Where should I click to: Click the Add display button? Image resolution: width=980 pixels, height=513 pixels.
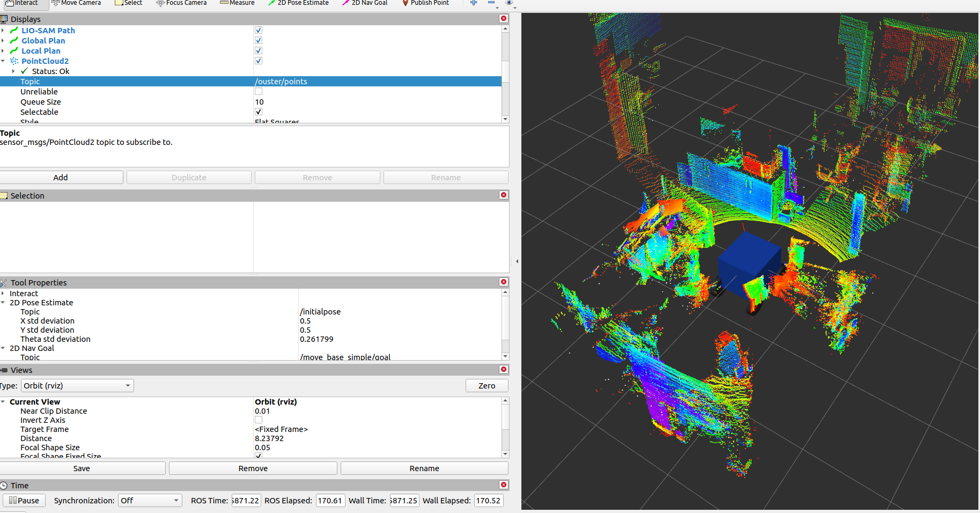61,178
